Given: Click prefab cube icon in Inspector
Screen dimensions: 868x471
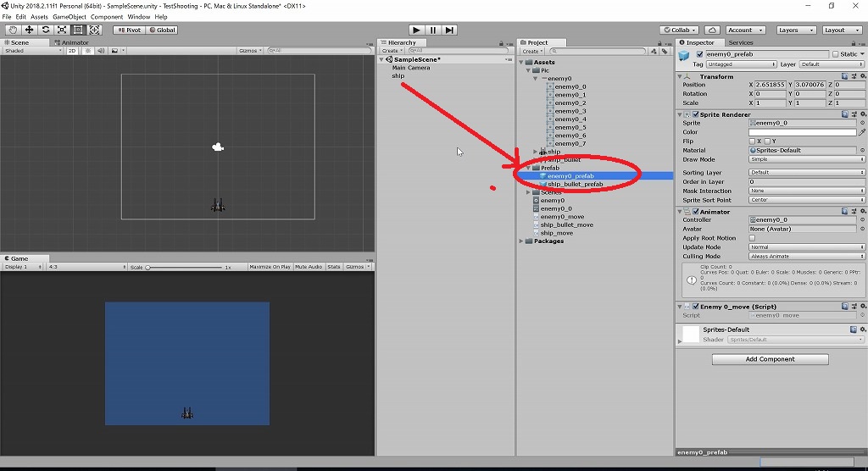Looking at the screenshot, I should pos(684,55).
